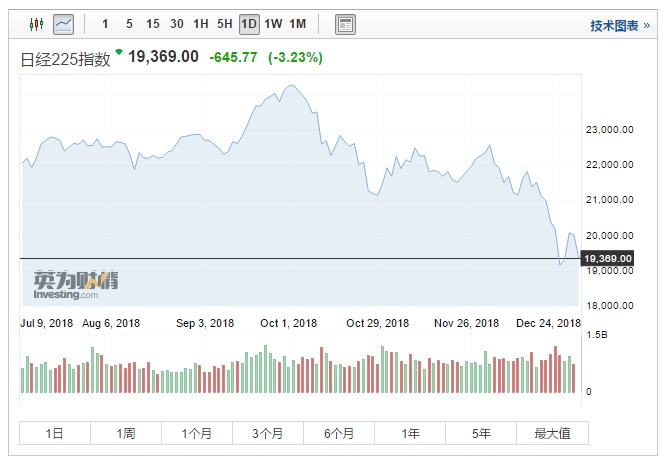Select the area line chart icon
This screenshot has width=666, height=462.
64,23
